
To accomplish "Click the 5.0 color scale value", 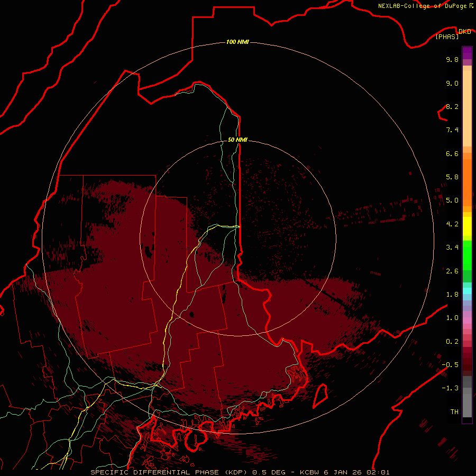I will point(452,200).
